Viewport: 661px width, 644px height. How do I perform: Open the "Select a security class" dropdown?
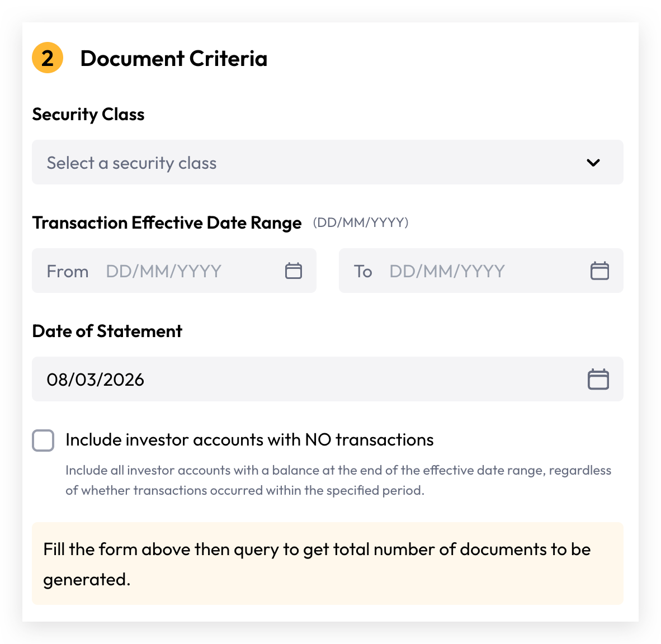tap(328, 162)
